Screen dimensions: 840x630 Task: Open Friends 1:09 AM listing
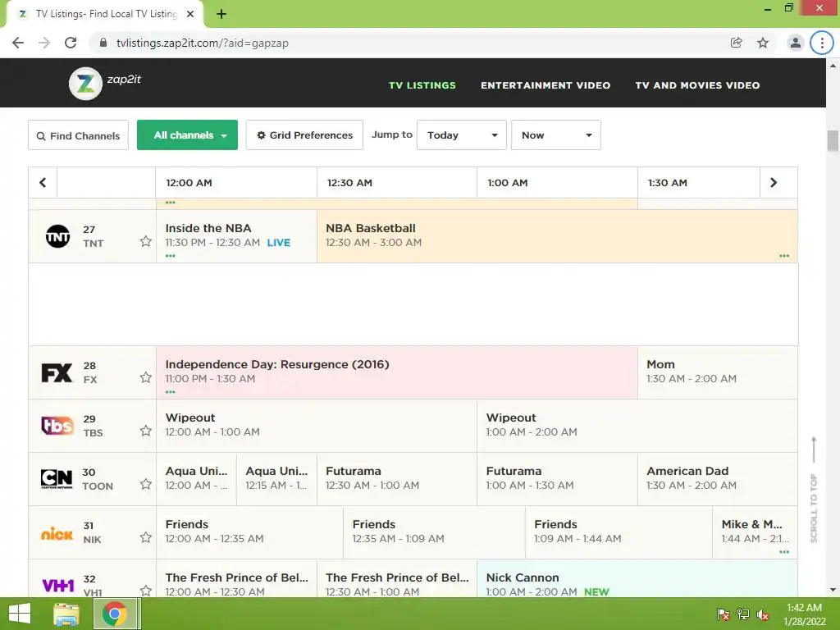[619, 532]
